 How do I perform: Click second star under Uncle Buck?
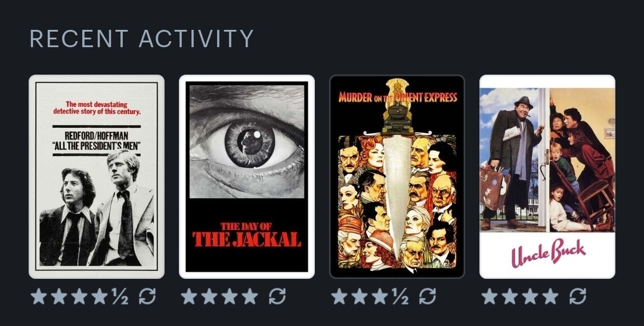(510, 296)
